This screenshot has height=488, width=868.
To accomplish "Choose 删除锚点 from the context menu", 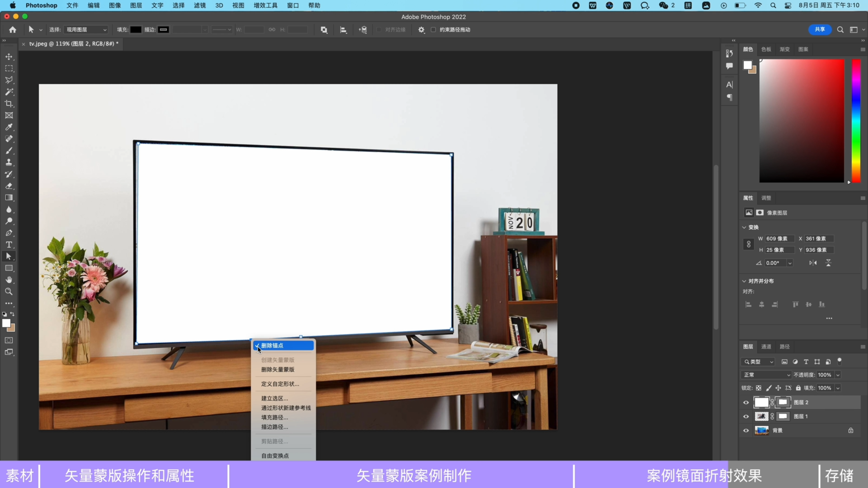I will [x=283, y=345].
